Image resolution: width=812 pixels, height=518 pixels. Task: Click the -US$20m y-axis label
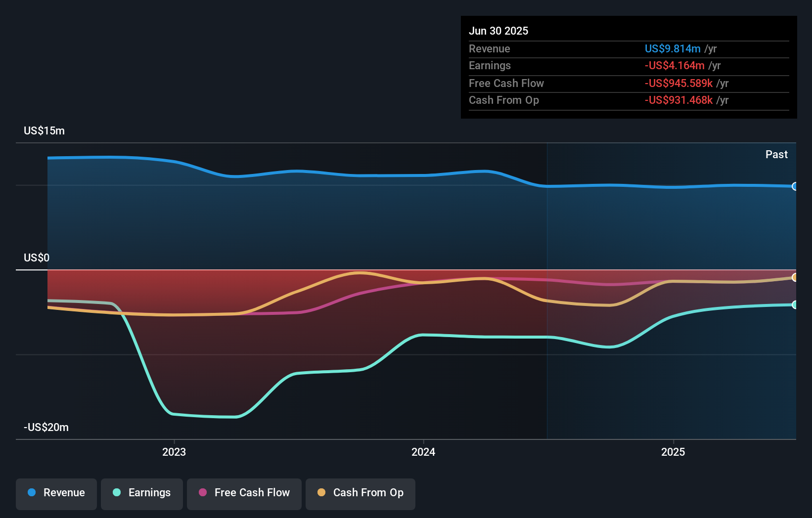pyautogui.click(x=46, y=427)
